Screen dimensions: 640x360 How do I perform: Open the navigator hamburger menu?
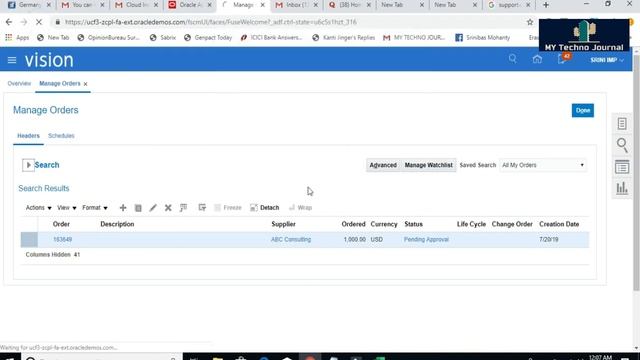point(12,60)
